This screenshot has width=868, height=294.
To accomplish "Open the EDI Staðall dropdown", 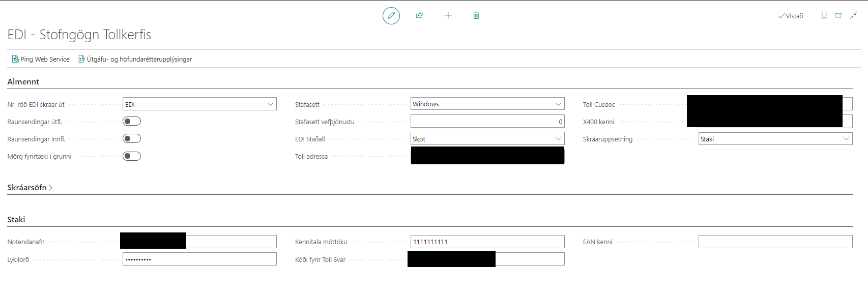I will pyautogui.click(x=558, y=139).
